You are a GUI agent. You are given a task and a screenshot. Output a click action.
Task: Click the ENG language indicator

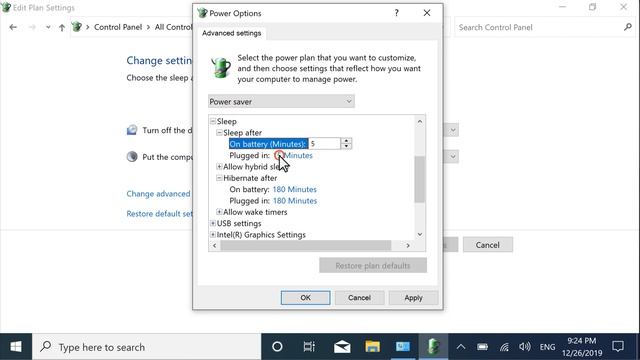(x=547, y=347)
